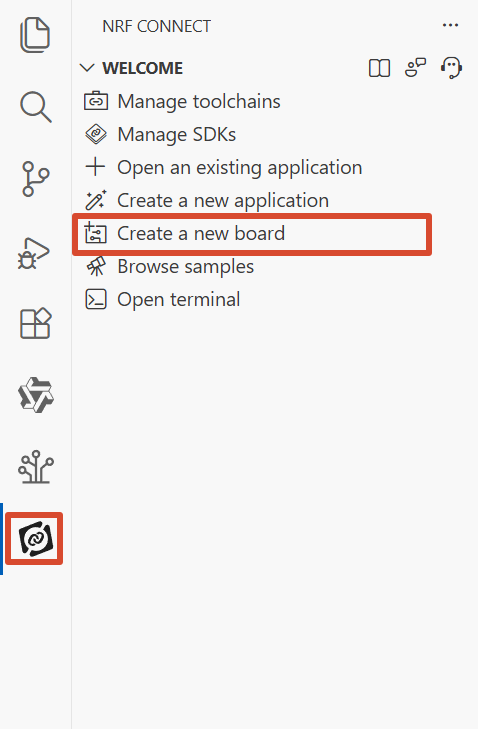Click the headset support icon
478x729 pixels.
click(x=451, y=68)
